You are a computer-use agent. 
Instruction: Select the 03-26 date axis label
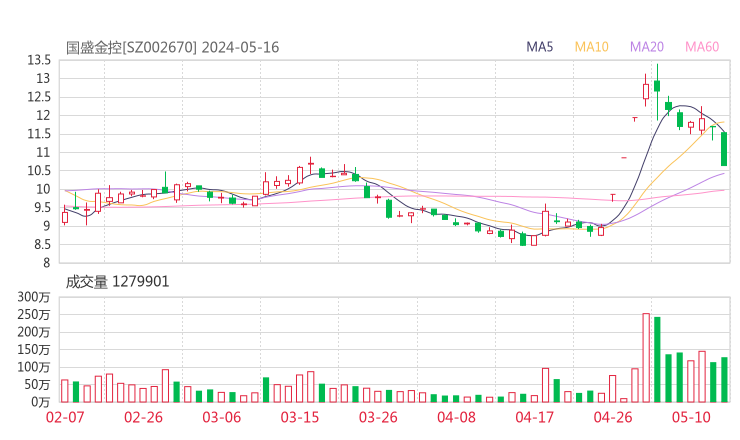[378, 417]
